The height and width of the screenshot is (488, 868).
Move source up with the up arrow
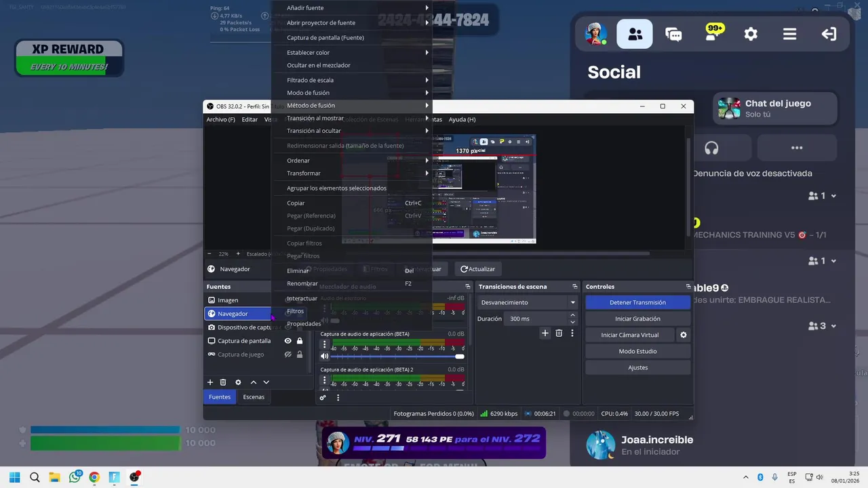254,382
